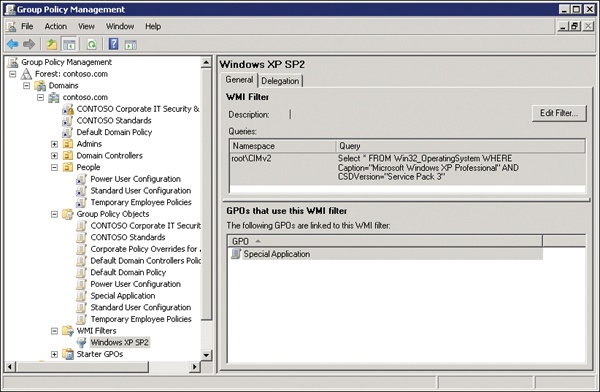Click the tree horizontal scrollbar right arrow
Image resolution: width=600 pixels, height=392 pixels.
[x=195, y=367]
